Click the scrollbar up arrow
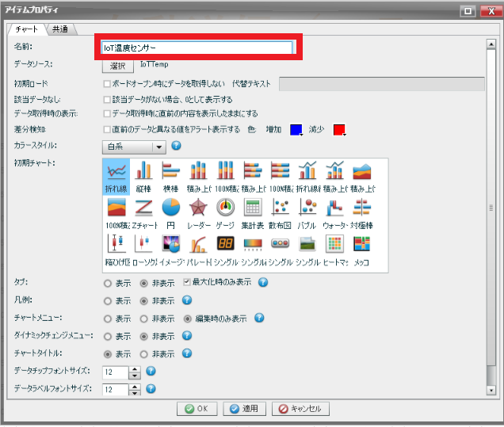 [491, 44]
